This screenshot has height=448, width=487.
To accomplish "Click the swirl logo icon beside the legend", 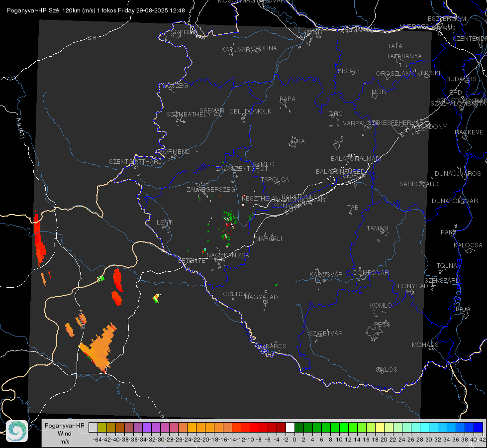I will click(x=17, y=431).
